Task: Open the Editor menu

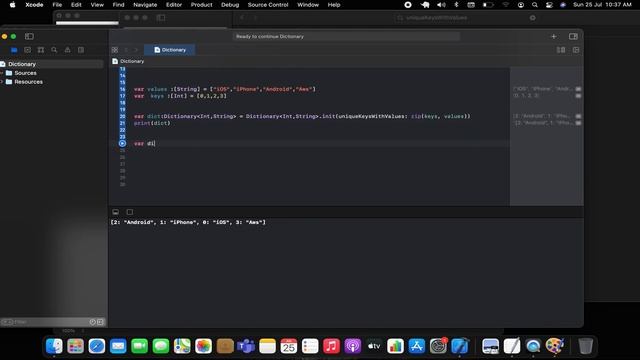Action: tap(174, 5)
